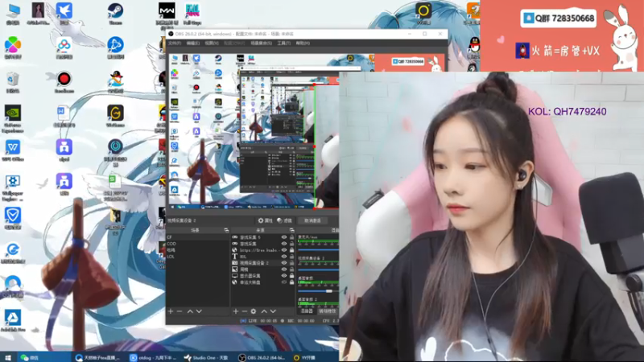The image size is (644, 362).
Task: Move the selected source down in OBS
Action: coord(273,311)
